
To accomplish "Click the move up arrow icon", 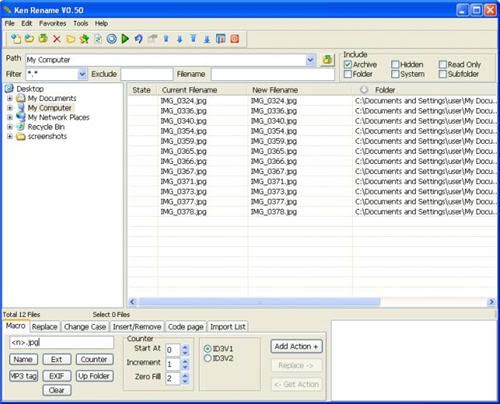I will click(166, 39).
